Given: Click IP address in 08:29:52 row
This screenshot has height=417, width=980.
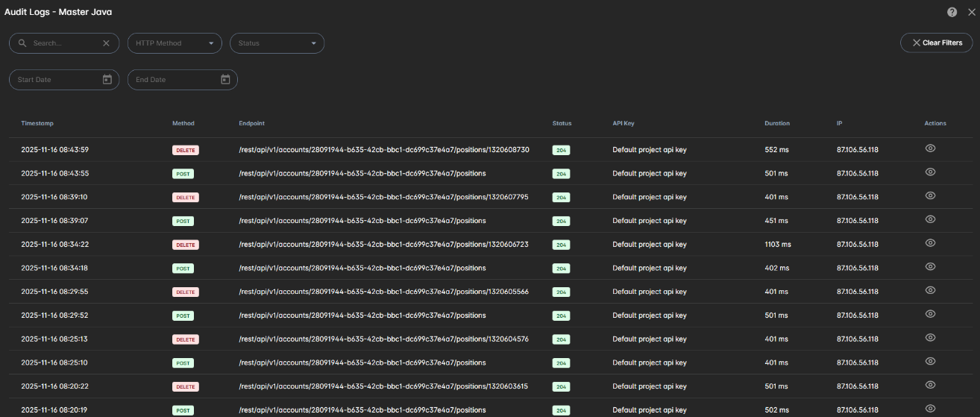Looking at the screenshot, I should 858,316.
